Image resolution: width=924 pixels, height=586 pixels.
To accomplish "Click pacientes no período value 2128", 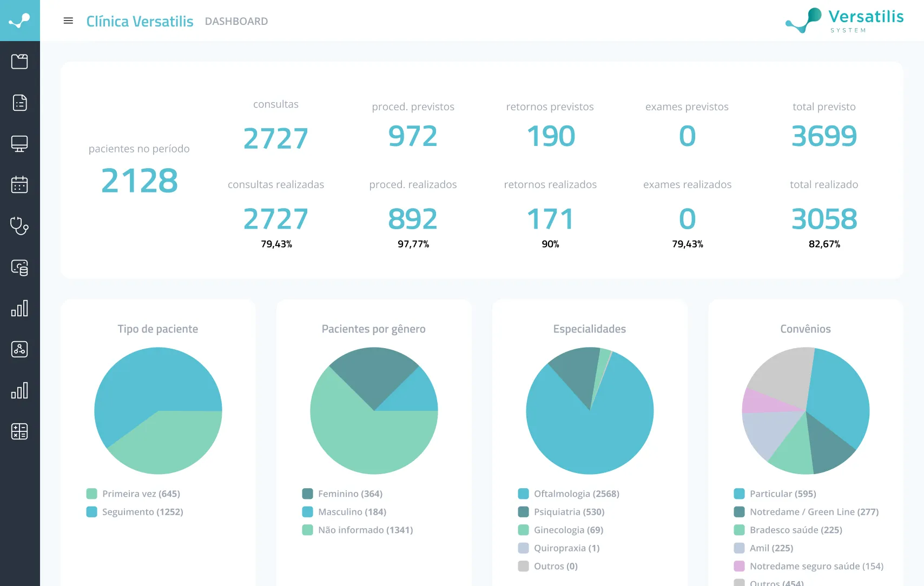I will [139, 181].
